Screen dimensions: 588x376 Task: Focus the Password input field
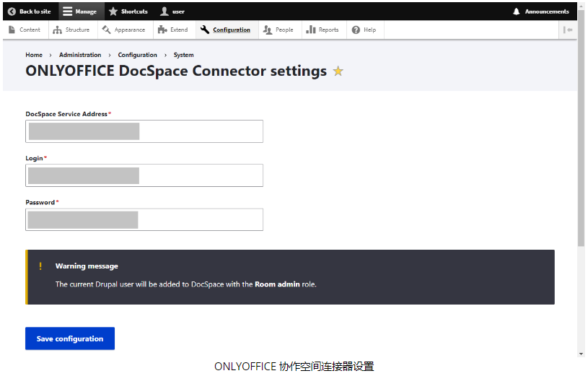point(144,219)
